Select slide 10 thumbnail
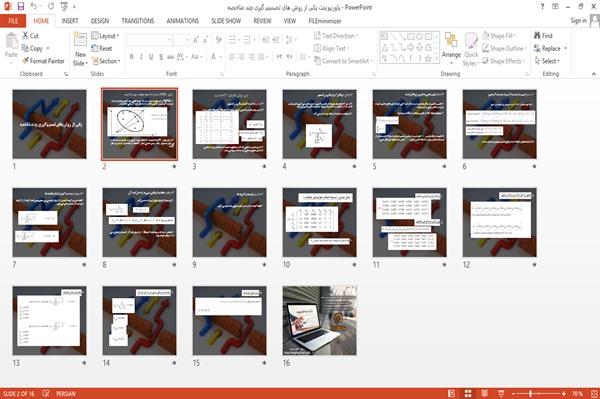The height and width of the screenshot is (399, 600). (320, 222)
